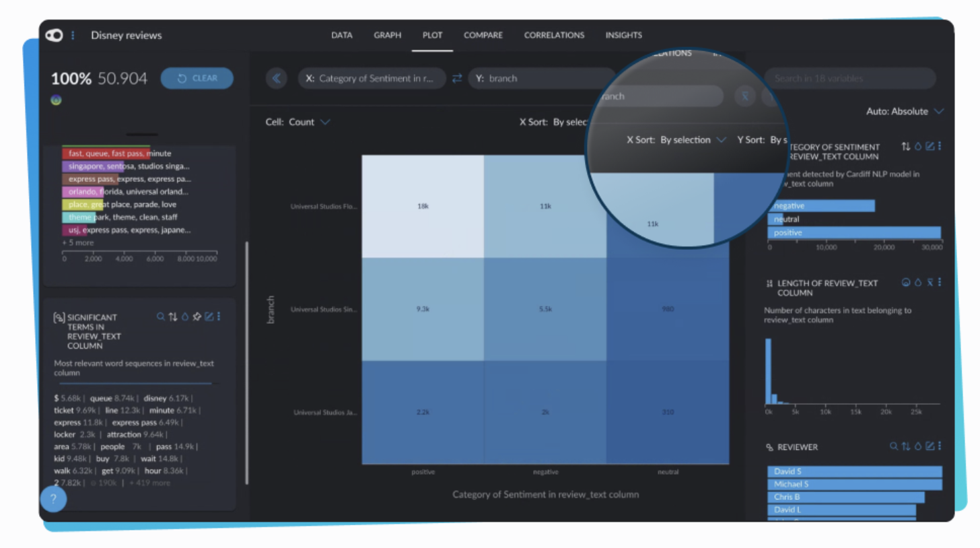This screenshot has width=980, height=548.
Task: Expand the '+ 5 more' topics link
Action: coord(78,242)
